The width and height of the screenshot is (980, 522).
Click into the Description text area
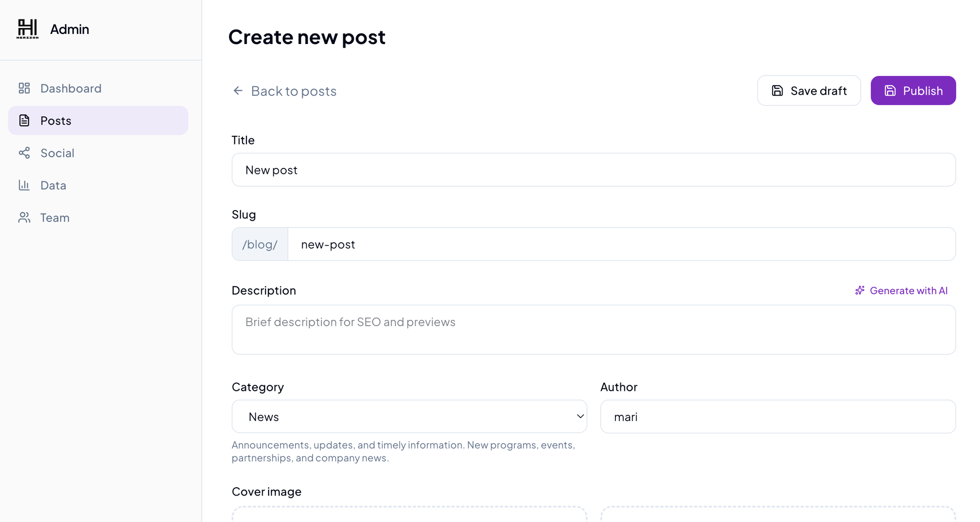click(x=593, y=330)
